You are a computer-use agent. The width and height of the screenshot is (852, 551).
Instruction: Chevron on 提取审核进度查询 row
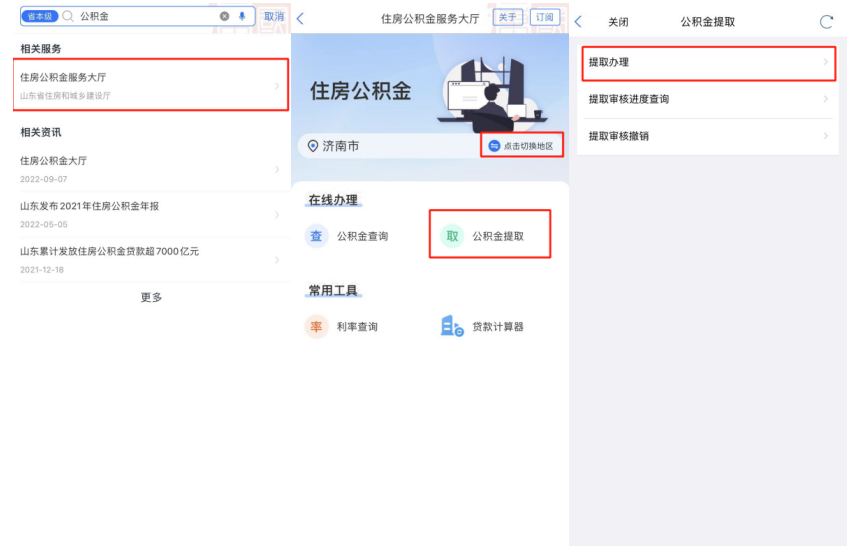coord(825,99)
